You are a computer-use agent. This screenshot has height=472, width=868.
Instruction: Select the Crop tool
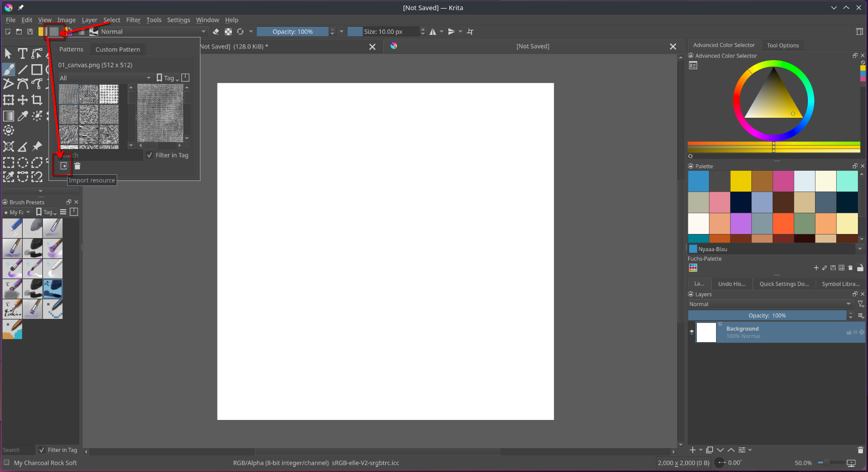click(37, 100)
